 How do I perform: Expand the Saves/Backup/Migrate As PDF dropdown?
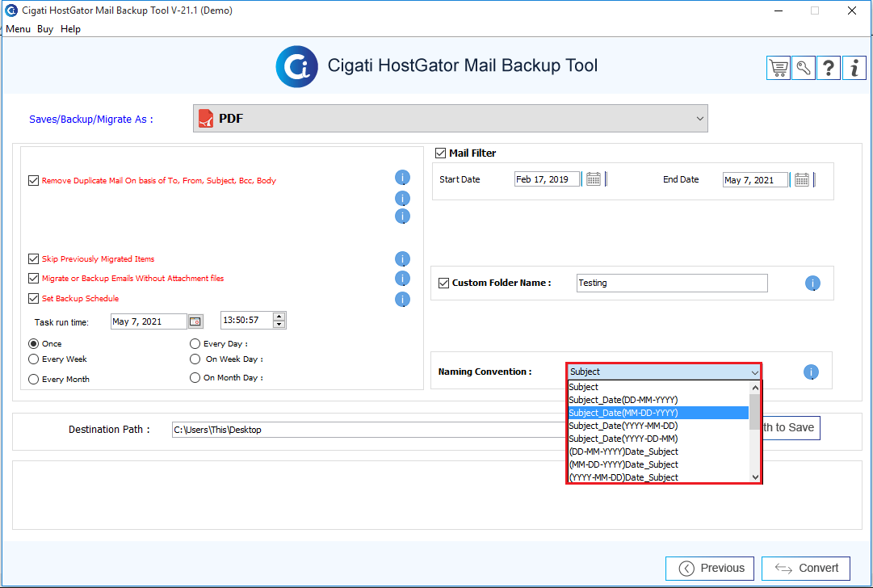pyautogui.click(x=451, y=119)
